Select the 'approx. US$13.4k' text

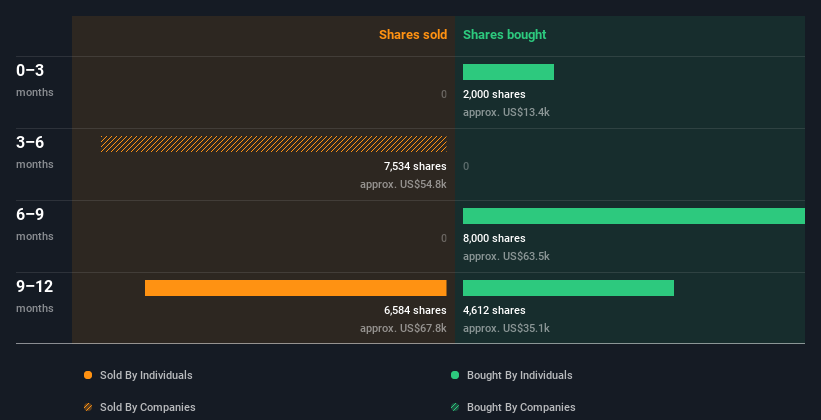[x=506, y=112]
